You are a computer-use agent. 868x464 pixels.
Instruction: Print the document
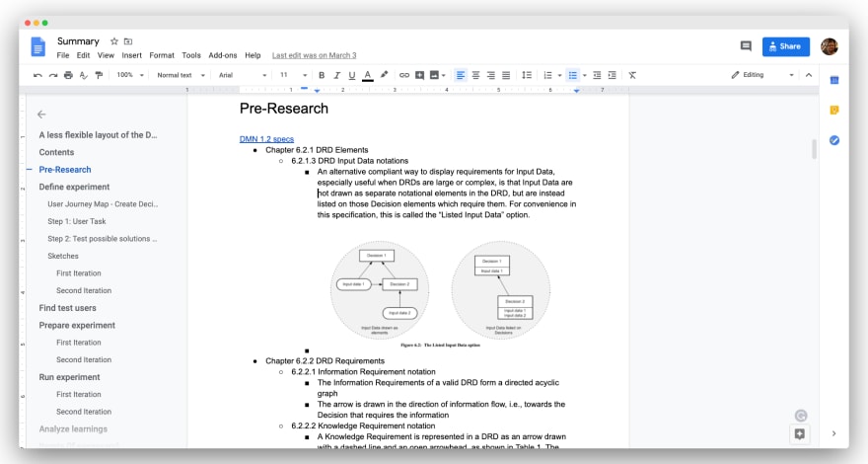coord(69,75)
